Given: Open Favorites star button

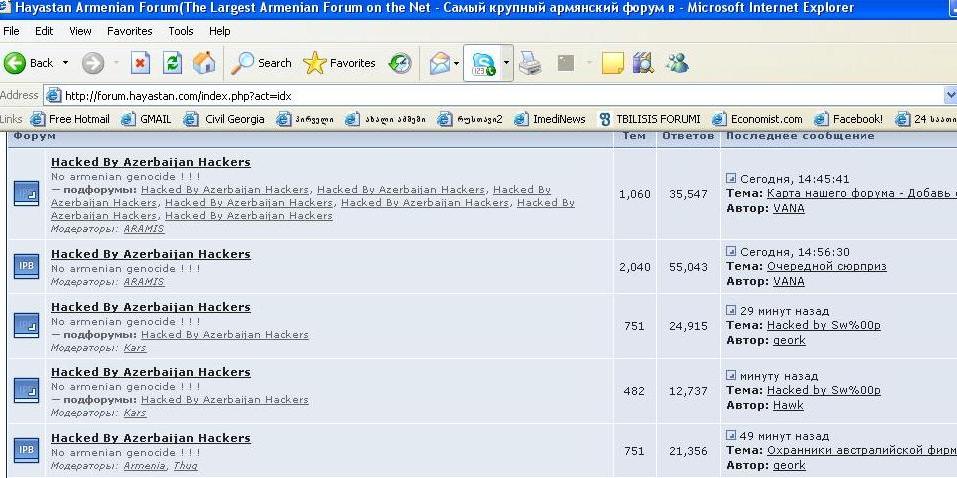Looking at the screenshot, I should [x=339, y=63].
